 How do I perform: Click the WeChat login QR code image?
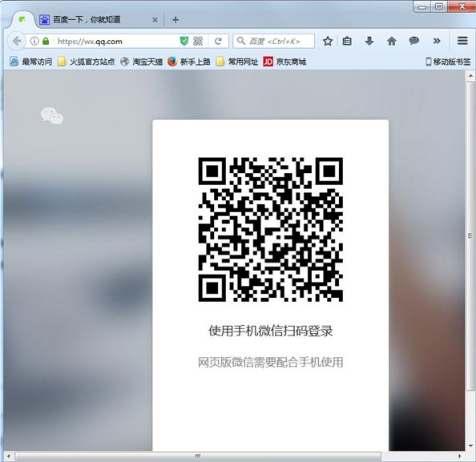point(271,229)
